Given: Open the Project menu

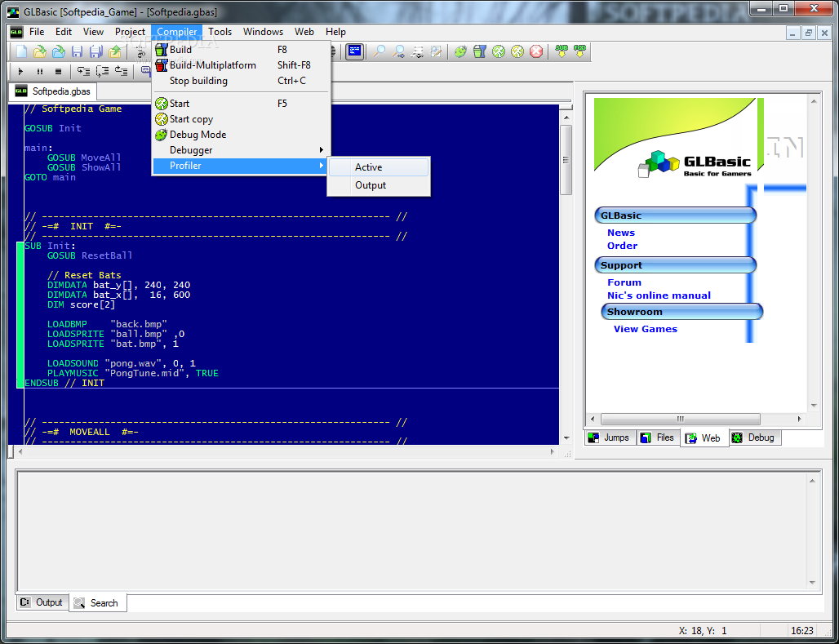Looking at the screenshot, I should tap(130, 32).
